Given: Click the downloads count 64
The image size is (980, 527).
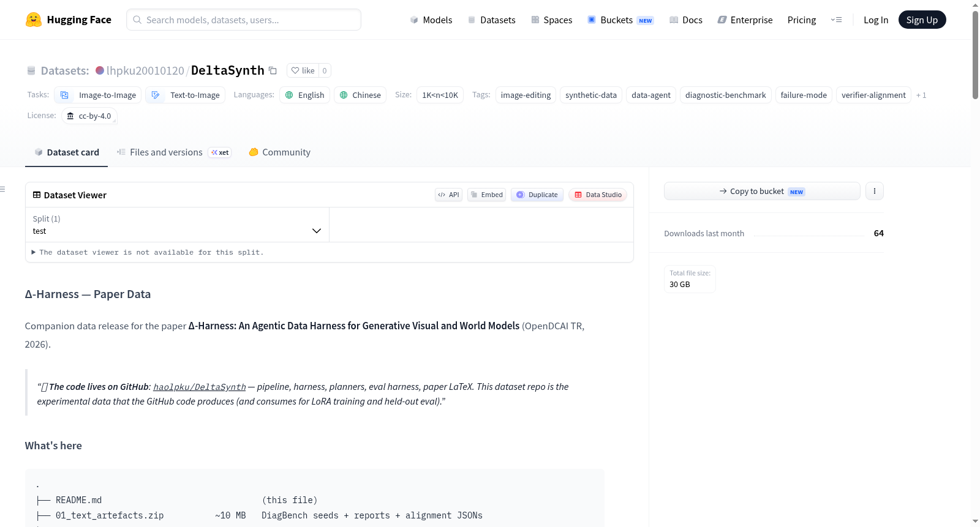Looking at the screenshot, I should tap(879, 233).
